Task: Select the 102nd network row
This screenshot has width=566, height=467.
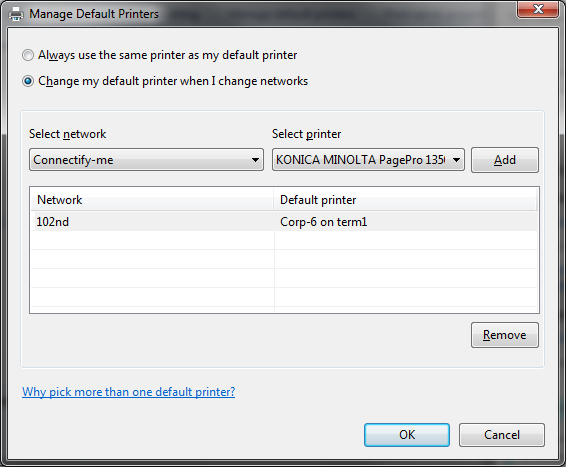Action: (284, 222)
